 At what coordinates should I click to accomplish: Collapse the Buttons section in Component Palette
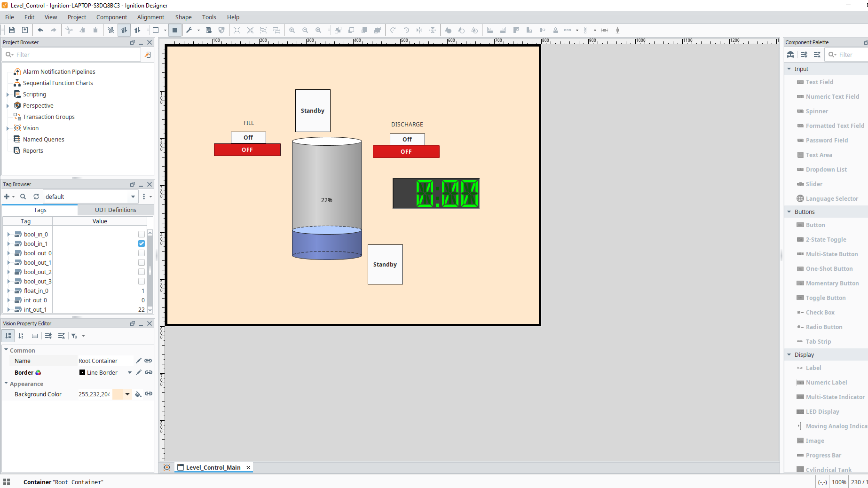pyautogui.click(x=789, y=212)
